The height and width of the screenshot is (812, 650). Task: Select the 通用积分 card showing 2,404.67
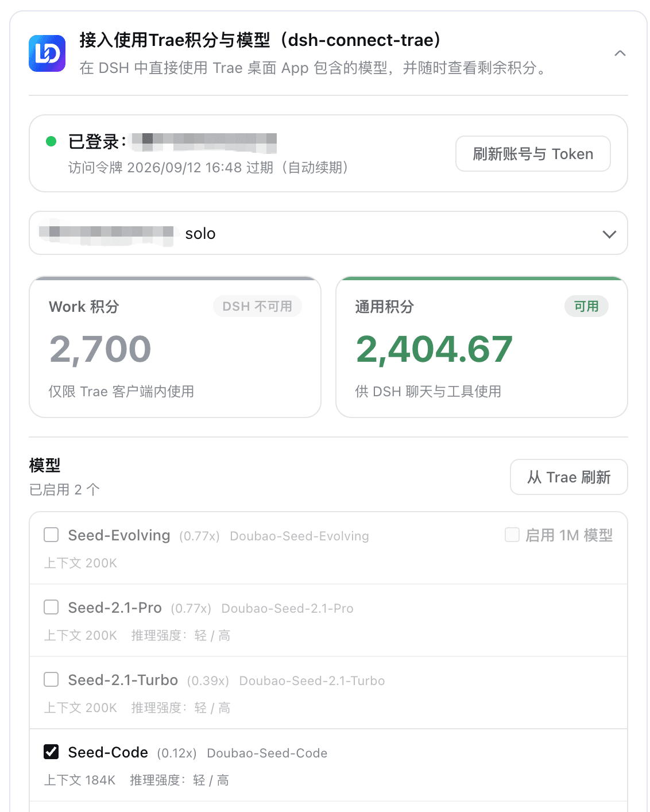pos(482,347)
